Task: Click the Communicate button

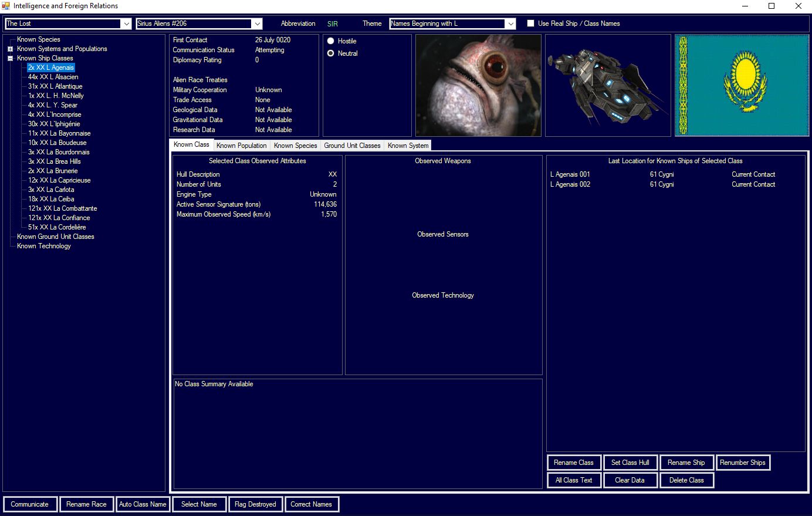Action: coord(30,504)
